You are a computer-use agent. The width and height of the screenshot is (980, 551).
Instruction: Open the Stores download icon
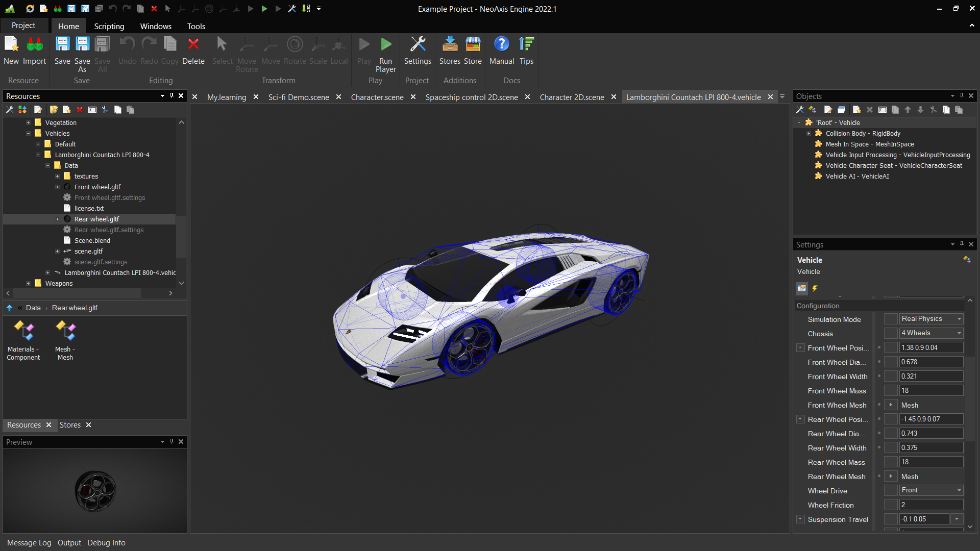coord(450,45)
